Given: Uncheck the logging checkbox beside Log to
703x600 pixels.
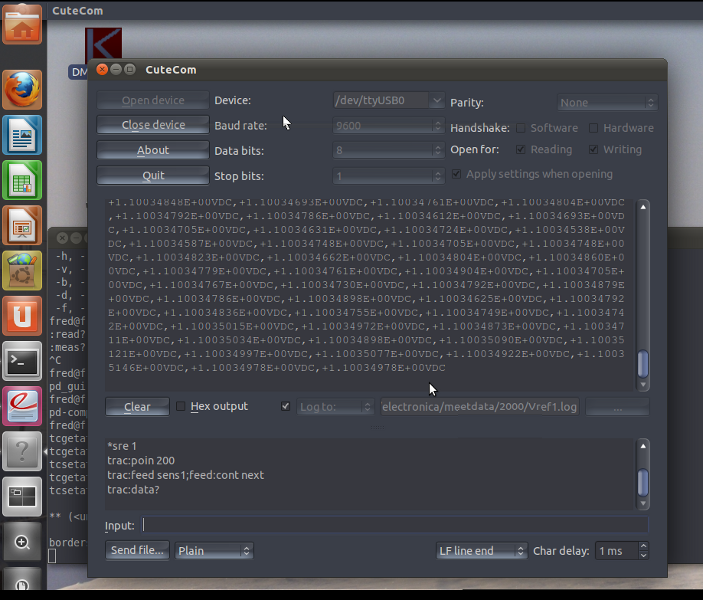Looking at the screenshot, I should pyautogui.click(x=286, y=406).
